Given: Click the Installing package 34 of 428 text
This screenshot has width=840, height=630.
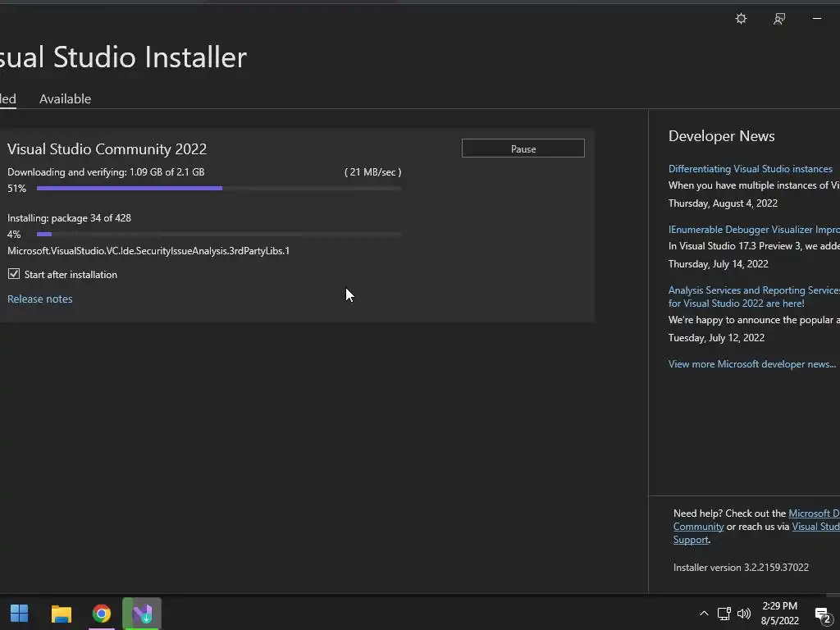Looking at the screenshot, I should (x=69, y=218).
